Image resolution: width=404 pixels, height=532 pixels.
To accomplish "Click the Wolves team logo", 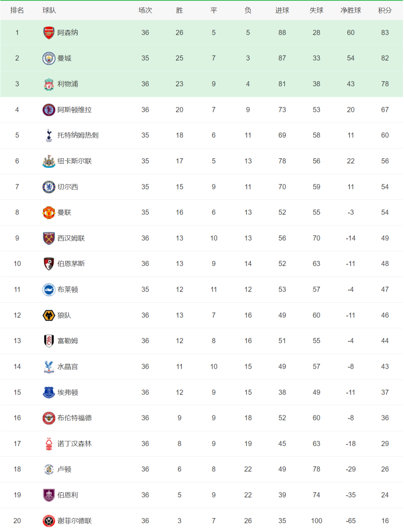I will tap(49, 315).
